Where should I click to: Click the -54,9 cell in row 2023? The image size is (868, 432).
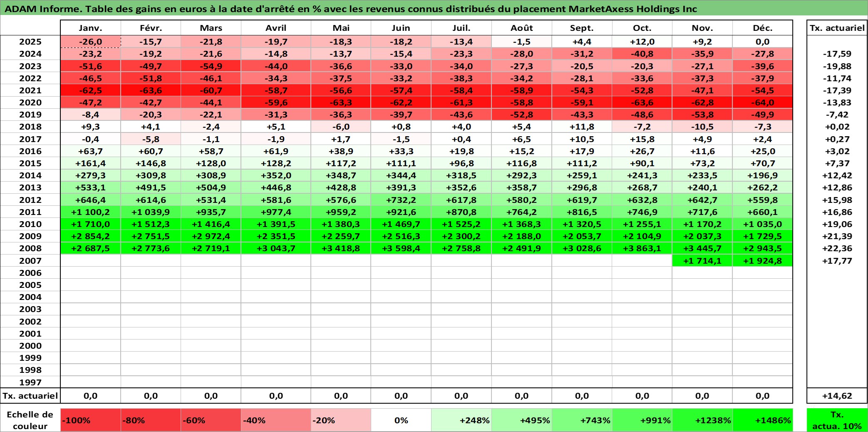pos(211,66)
